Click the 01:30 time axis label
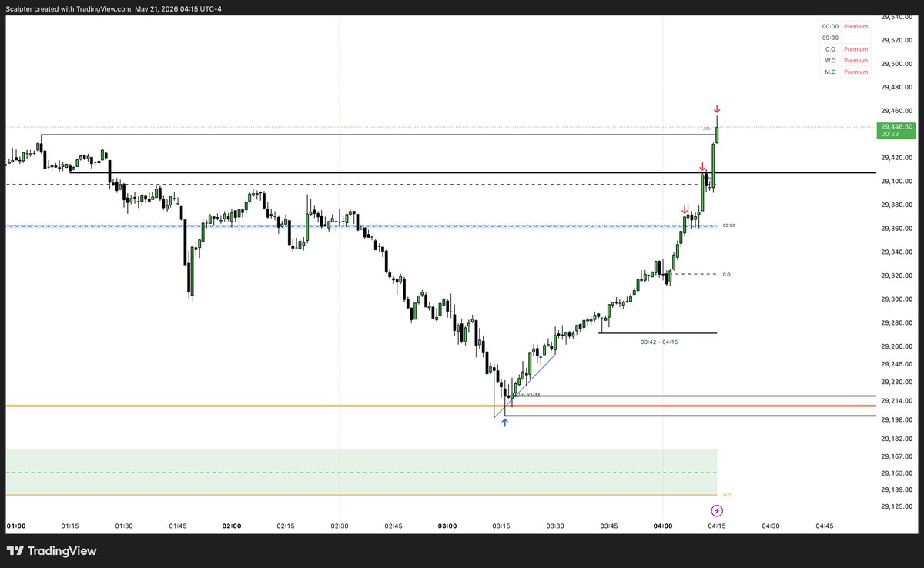The height and width of the screenshot is (568, 924). [124, 526]
